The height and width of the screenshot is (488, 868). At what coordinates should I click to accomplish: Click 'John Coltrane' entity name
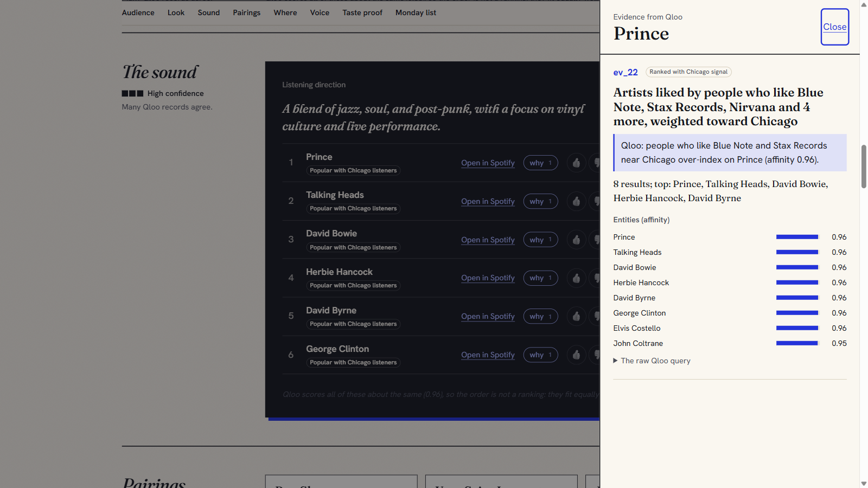pyautogui.click(x=638, y=343)
